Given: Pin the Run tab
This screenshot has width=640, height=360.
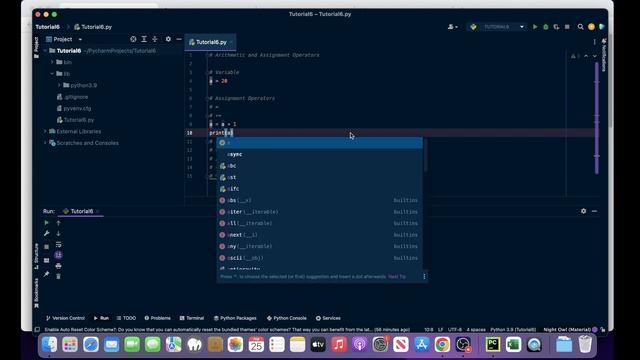Looking at the screenshot, I should pyautogui.click(x=47, y=274).
